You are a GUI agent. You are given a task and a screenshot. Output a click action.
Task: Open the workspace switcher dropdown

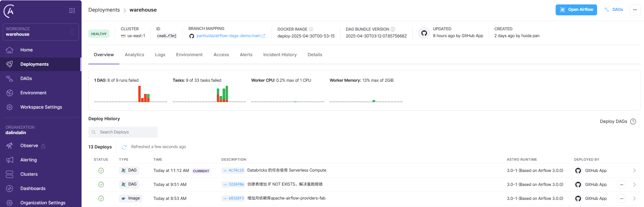[x=41, y=32]
